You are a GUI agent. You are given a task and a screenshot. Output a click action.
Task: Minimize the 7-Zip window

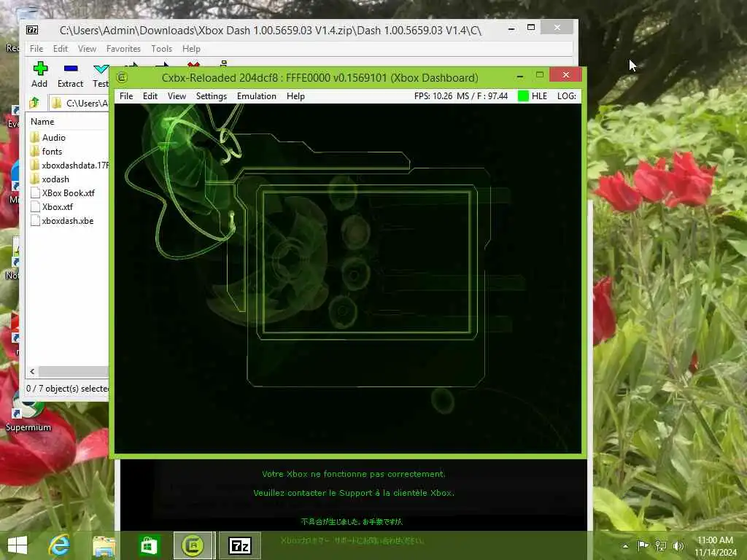(511, 28)
